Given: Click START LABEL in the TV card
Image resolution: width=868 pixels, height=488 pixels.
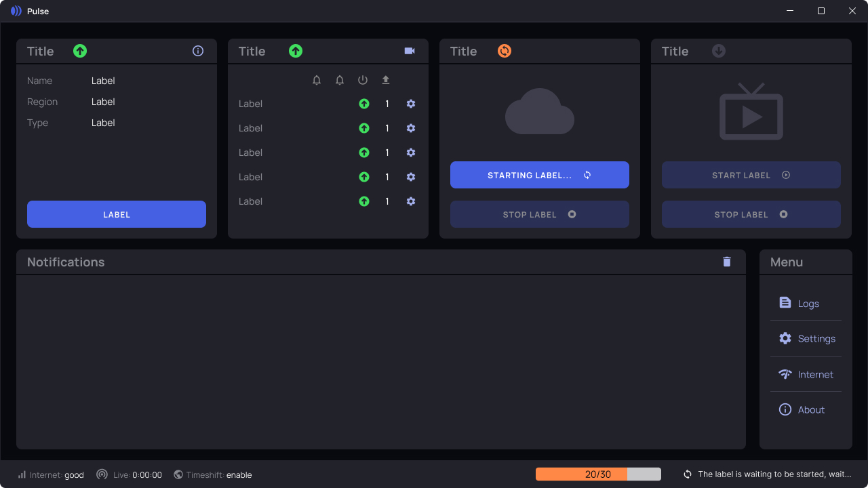Looking at the screenshot, I should [751, 175].
